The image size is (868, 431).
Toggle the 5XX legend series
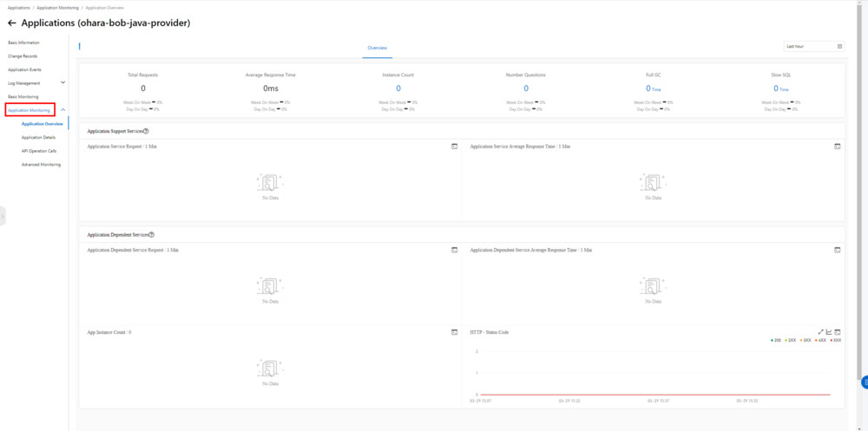click(837, 340)
